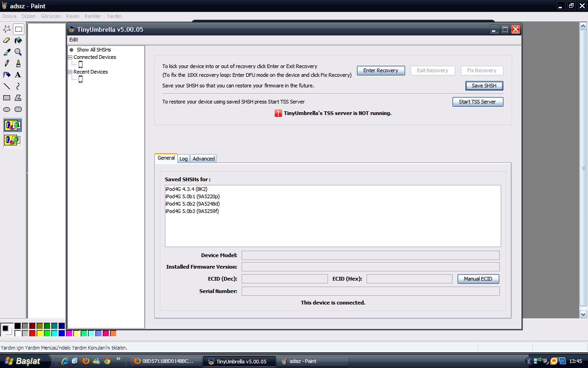
Task: Pick the magenta color in Paint palette
Action: (69, 333)
